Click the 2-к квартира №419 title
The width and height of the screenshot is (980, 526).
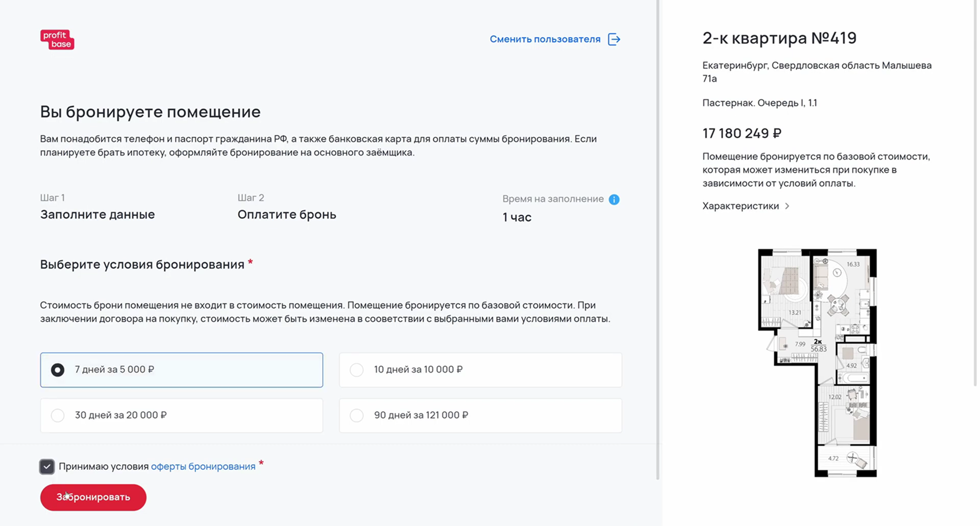point(779,38)
